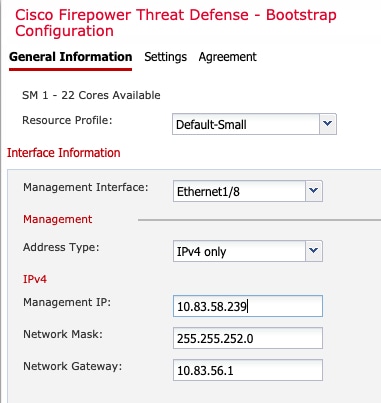Click the Interface Information heading
This screenshot has height=403, width=381.
(64, 153)
